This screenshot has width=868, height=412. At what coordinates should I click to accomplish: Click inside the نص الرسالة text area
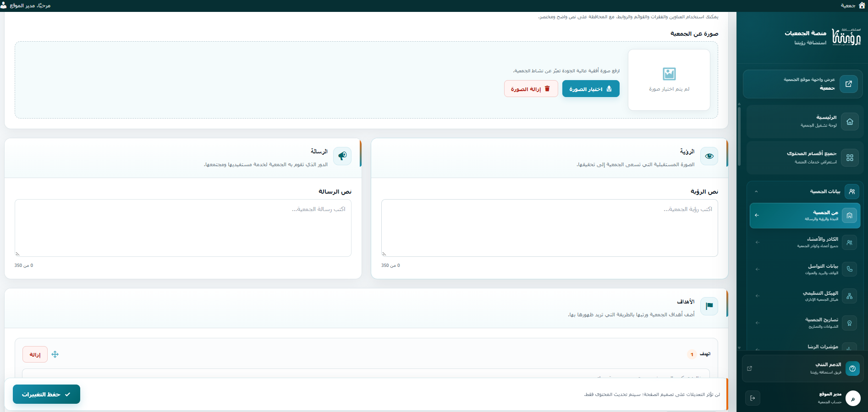pyautogui.click(x=183, y=228)
